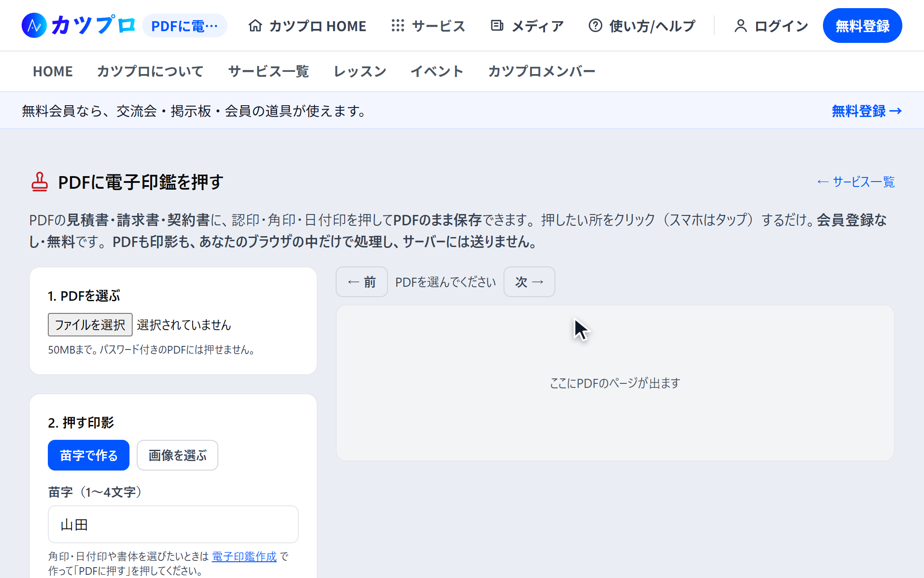
Task: Open the 無料登録 → link in the banner
Action: (867, 111)
